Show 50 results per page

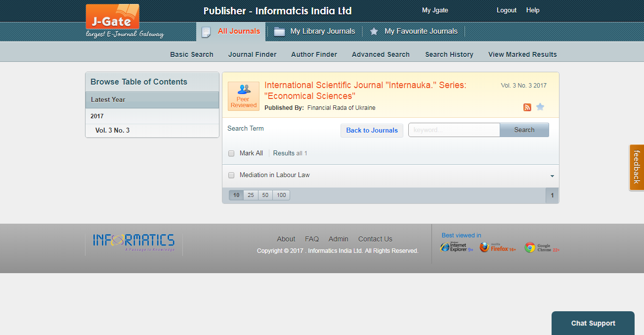point(265,195)
